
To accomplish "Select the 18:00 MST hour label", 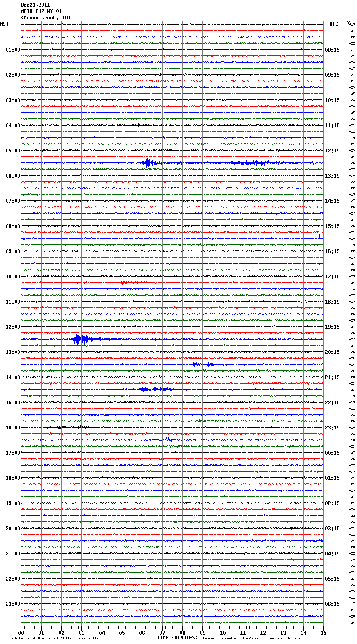I will (13, 478).
